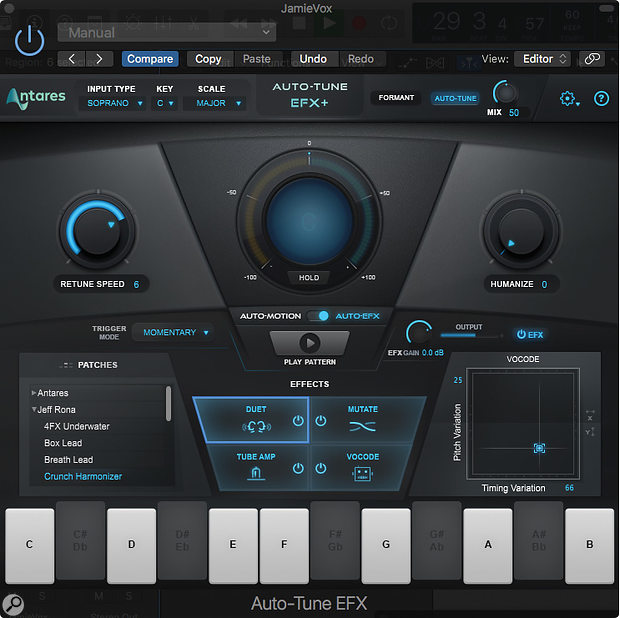
Task: Select the Box Lead patch
Action: coord(63,443)
